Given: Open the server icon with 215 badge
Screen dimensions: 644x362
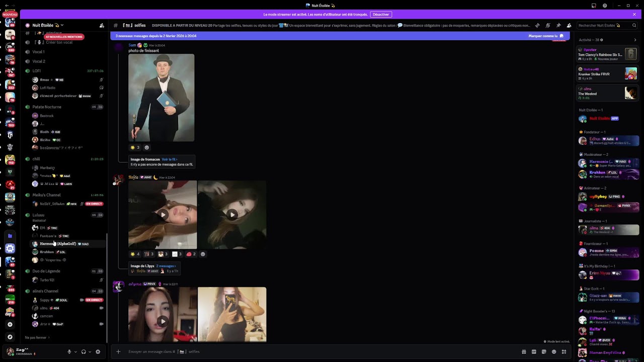Looking at the screenshot, I should click(x=10, y=300).
